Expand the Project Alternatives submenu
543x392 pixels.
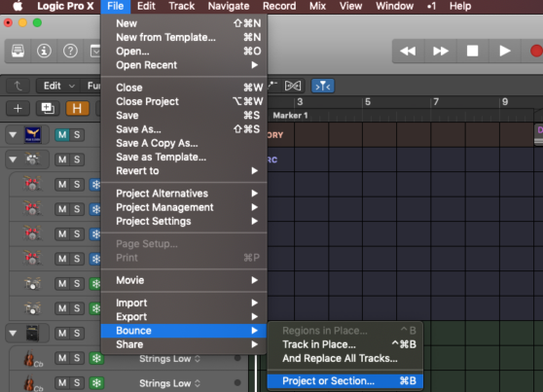coord(184,194)
